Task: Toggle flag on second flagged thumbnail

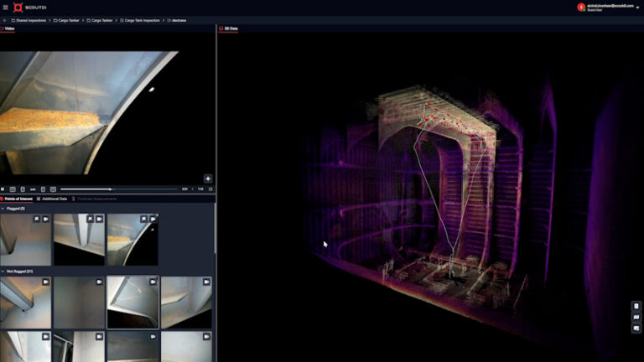Action: point(90,220)
